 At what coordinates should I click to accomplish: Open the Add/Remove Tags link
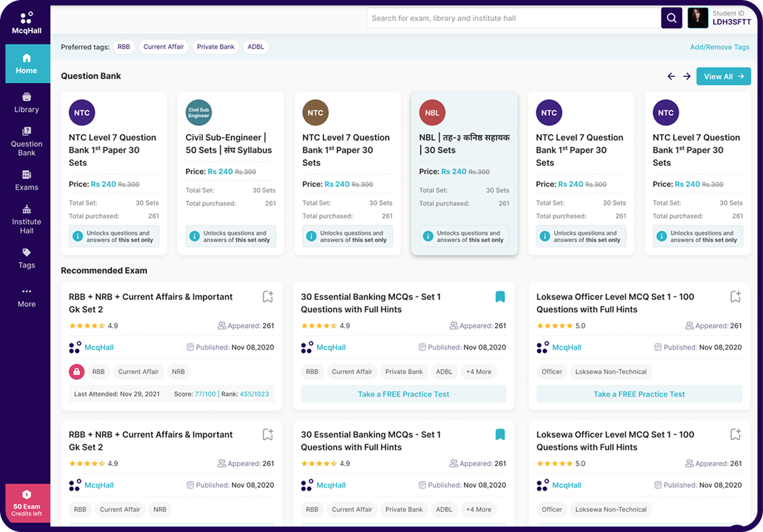tap(719, 48)
